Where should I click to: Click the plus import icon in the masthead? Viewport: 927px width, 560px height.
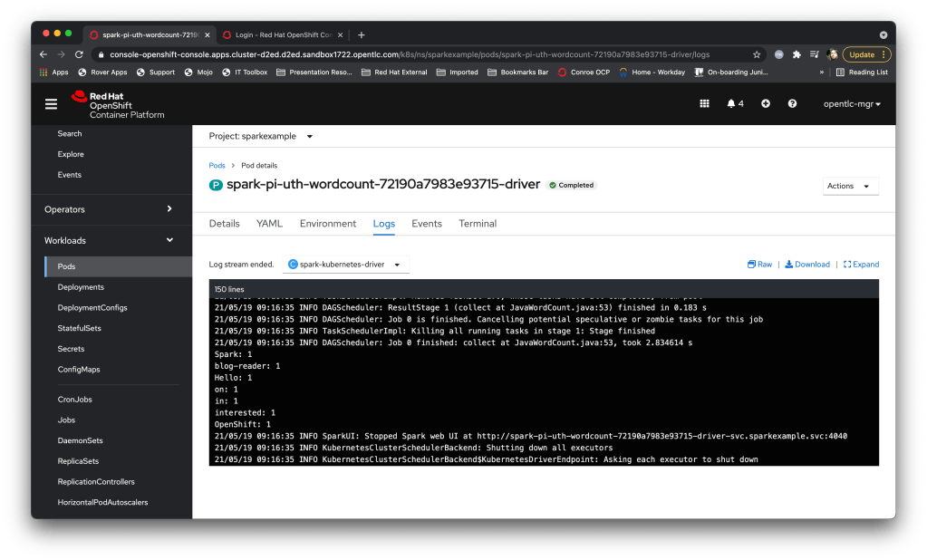click(x=766, y=104)
